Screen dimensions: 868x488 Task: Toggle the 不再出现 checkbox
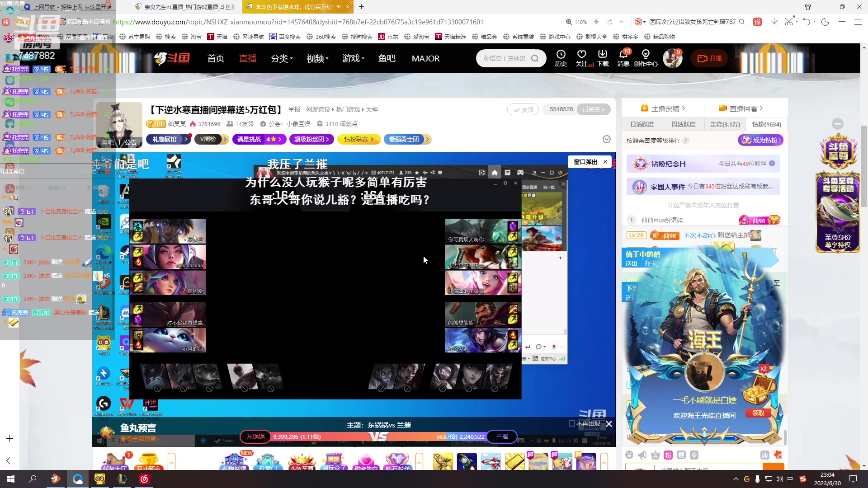(572, 424)
